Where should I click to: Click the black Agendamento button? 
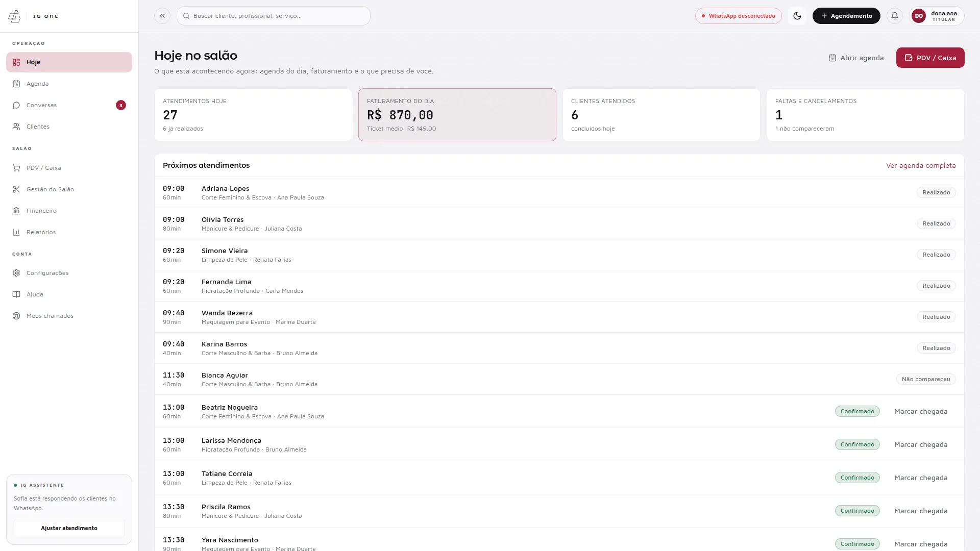(x=846, y=16)
